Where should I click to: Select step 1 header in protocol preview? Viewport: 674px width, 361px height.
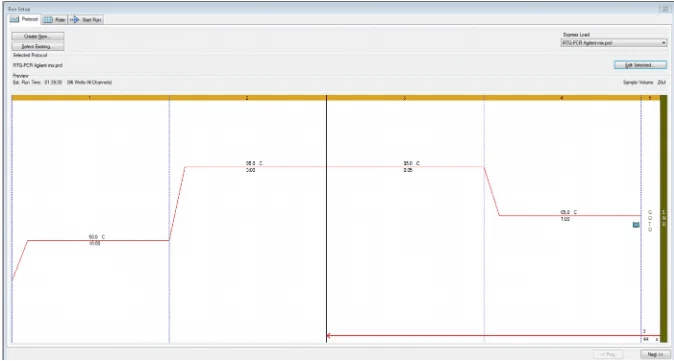point(90,98)
